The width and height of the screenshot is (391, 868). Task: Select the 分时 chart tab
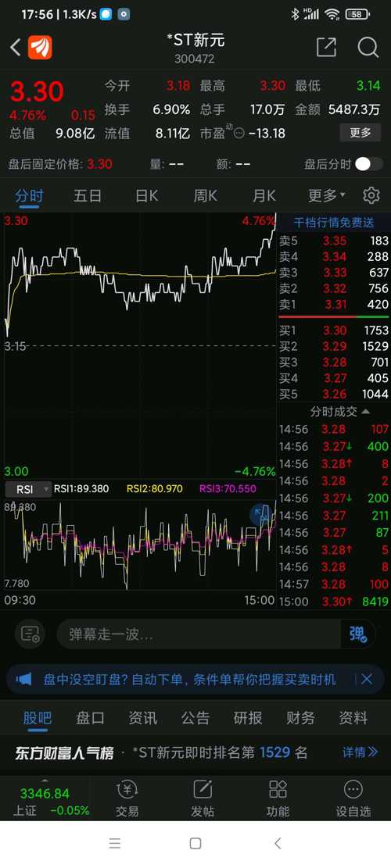(x=29, y=195)
